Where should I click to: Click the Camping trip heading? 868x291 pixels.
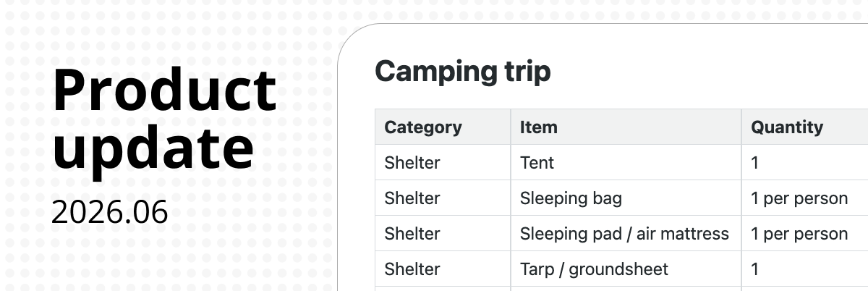coord(463,72)
